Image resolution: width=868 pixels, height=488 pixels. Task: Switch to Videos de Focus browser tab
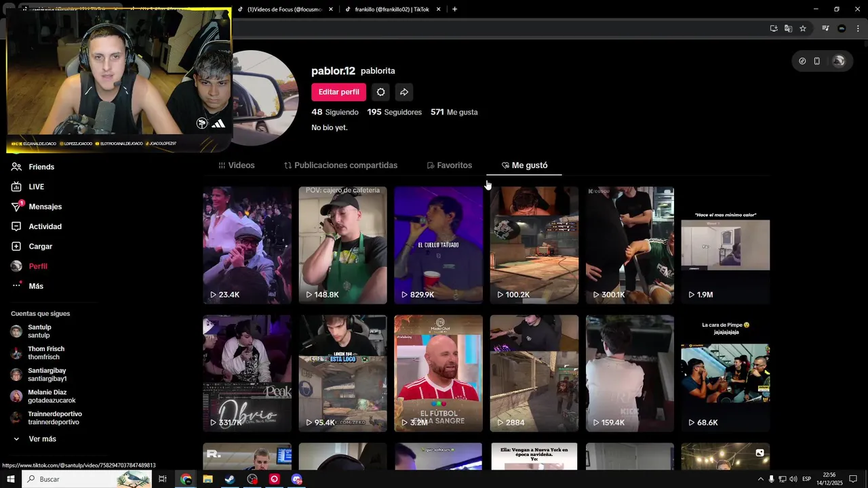click(x=284, y=9)
